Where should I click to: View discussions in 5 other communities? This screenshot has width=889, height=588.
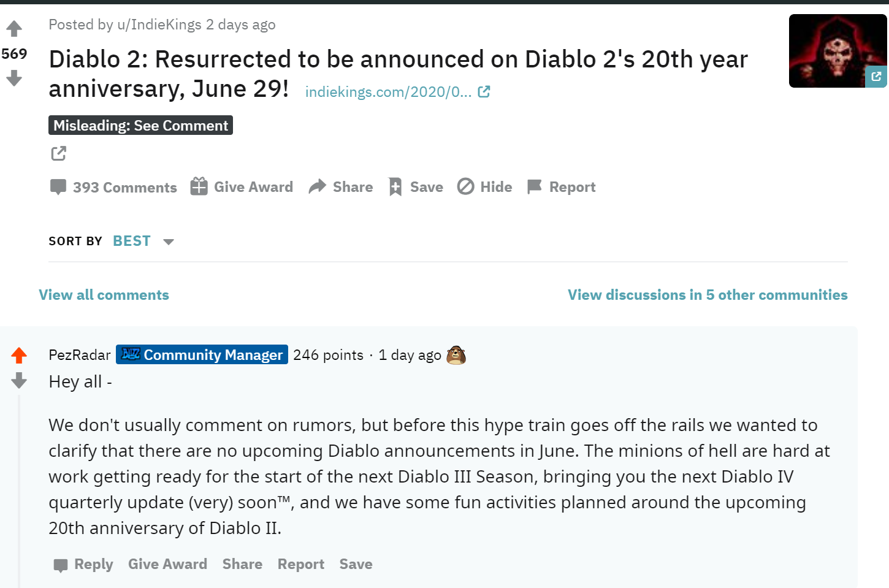point(708,295)
